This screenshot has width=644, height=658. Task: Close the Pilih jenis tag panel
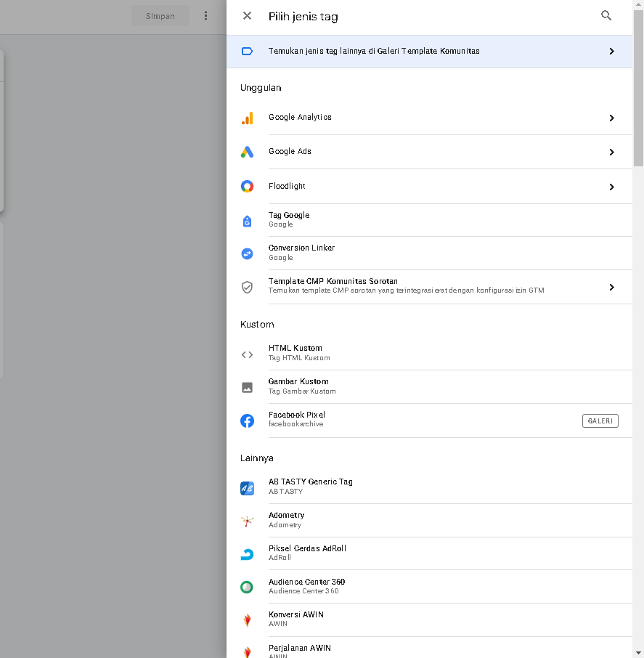click(247, 16)
